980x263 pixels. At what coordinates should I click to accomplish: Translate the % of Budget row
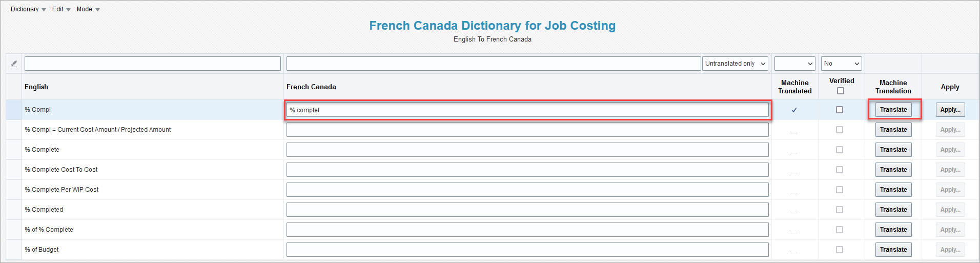pyautogui.click(x=893, y=250)
